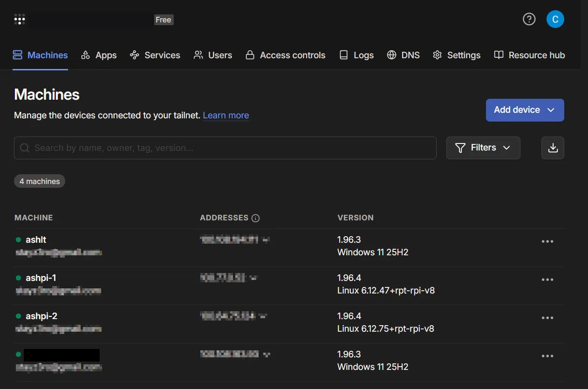Click the ADDRESSES column header
This screenshot has height=389, width=588.
(224, 218)
